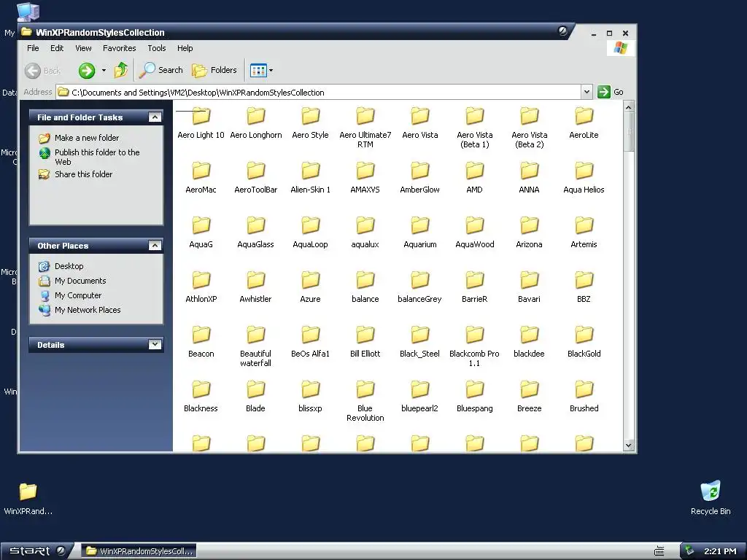Select the Azure folder
Screen dimensions: 747x560
click(x=310, y=287)
